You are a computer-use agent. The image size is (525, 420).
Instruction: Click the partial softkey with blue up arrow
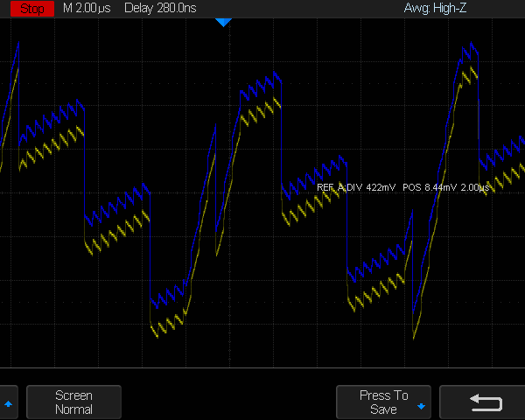8,403
